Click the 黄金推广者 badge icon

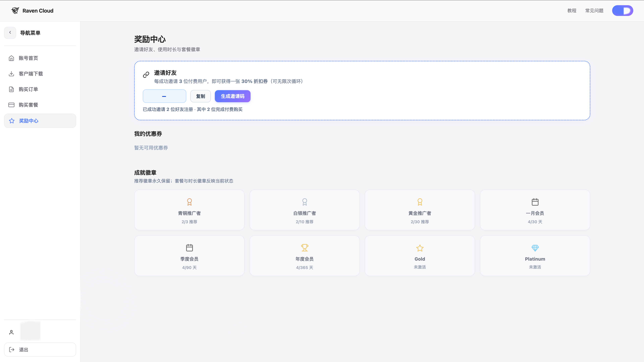[x=420, y=202]
